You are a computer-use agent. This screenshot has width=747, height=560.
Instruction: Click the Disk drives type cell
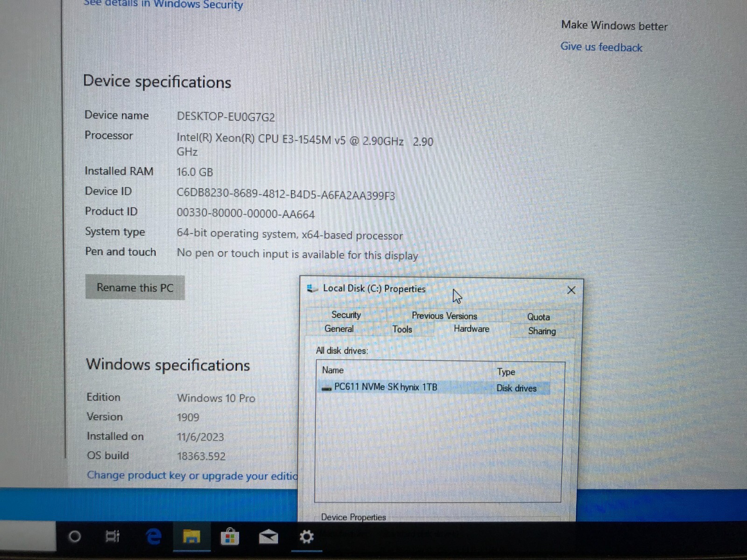pos(516,388)
